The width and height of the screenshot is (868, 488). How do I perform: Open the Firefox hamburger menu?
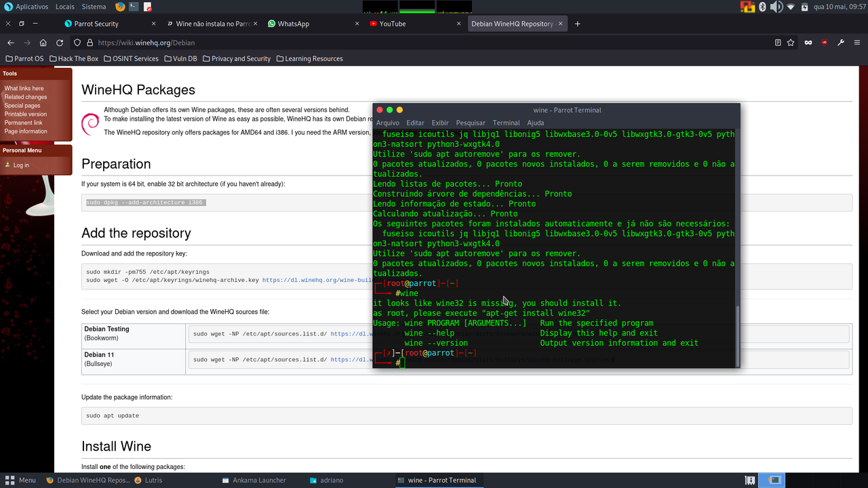pos(857,43)
